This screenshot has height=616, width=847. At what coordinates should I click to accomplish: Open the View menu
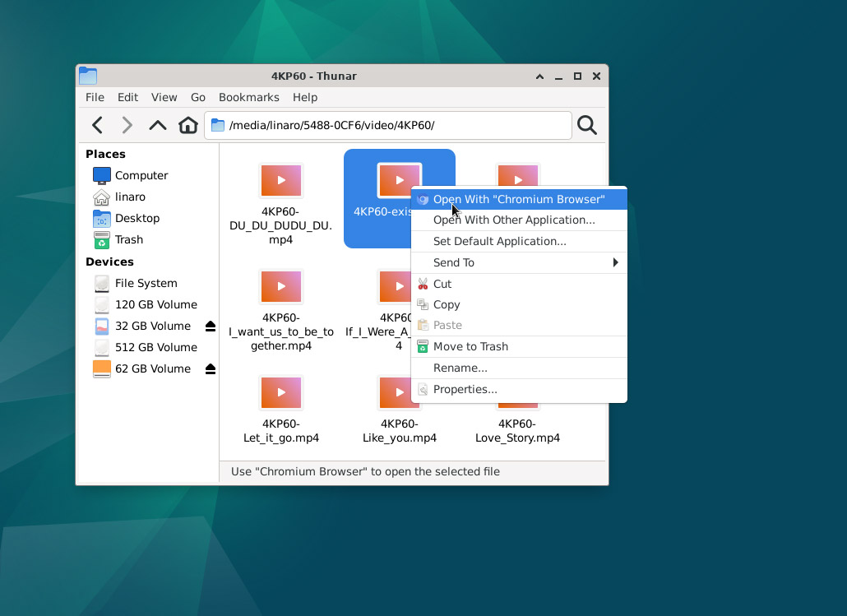(164, 97)
